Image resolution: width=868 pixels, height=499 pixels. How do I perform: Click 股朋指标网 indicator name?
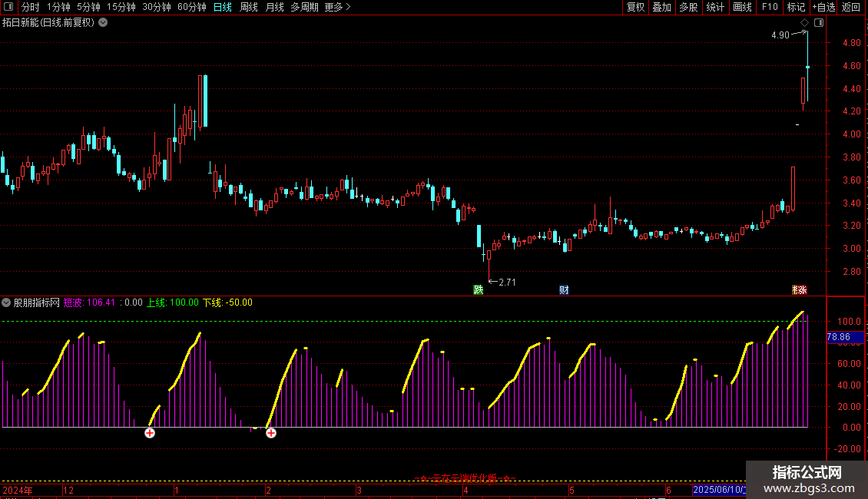pyautogui.click(x=37, y=302)
